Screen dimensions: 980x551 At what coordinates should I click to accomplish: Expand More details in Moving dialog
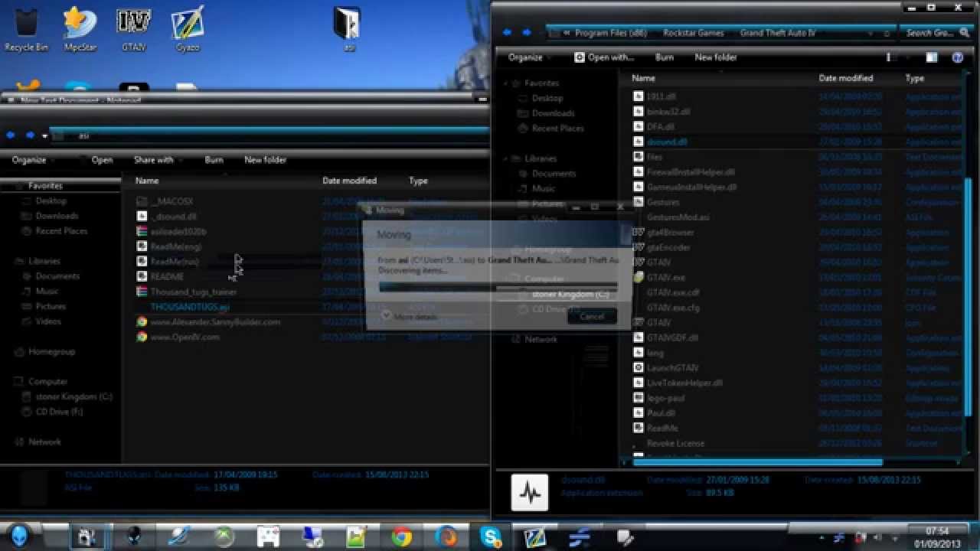pos(409,316)
